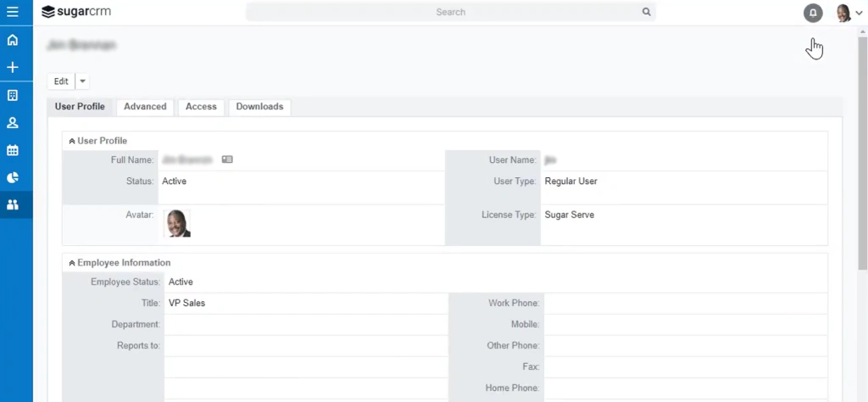This screenshot has height=402, width=868.
Task: Open the notifications bell
Action: 813,13
